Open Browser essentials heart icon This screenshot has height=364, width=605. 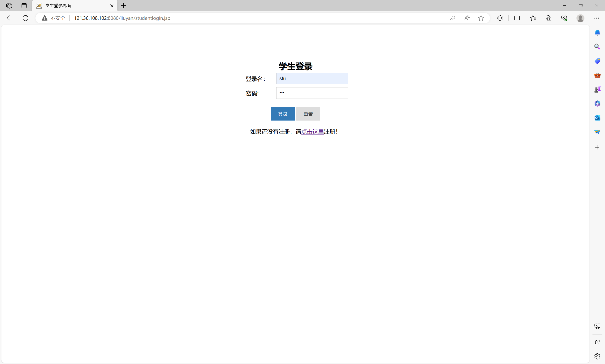pyautogui.click(x=564, y=18)
